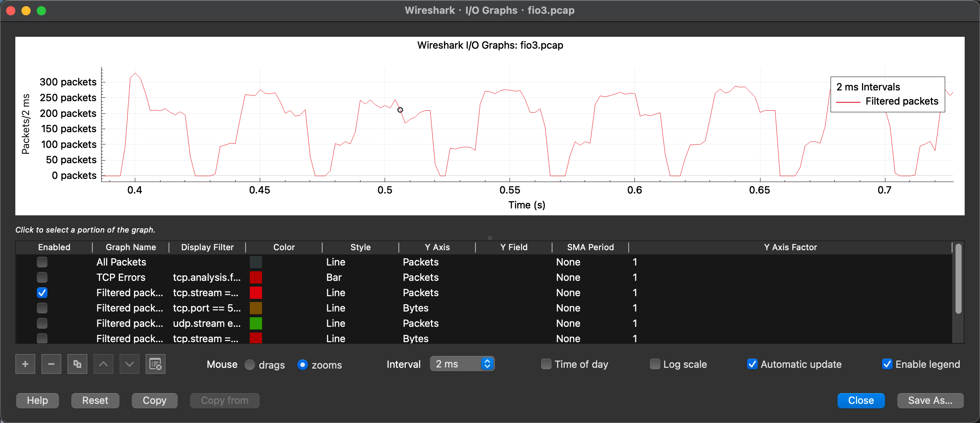The width and height of the screenshot is (980, 423).
Task: Click the Reset button
Action: point(95,400)
